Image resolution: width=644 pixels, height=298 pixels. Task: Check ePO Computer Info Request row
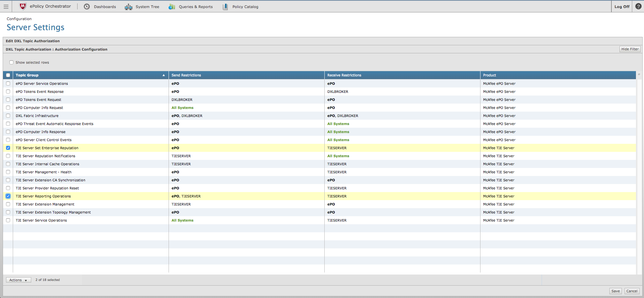click(8, 108)
